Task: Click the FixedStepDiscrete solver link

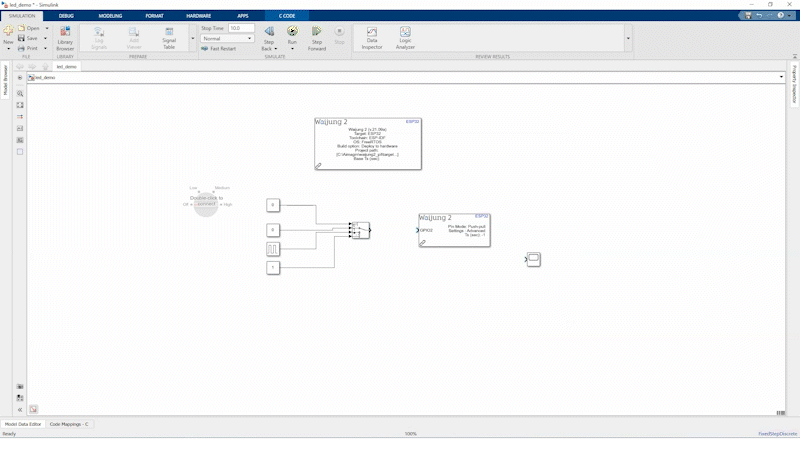Action: click(x=777, y=434)
